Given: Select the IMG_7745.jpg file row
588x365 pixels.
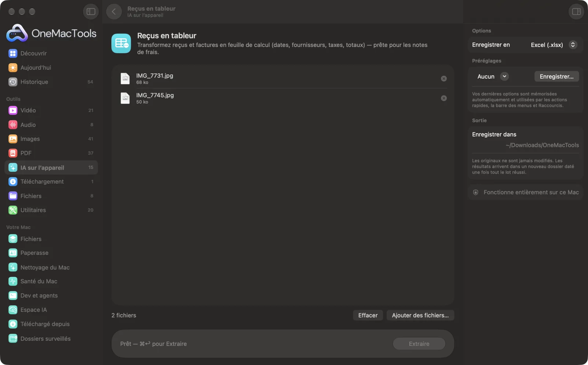Looking at the screenshot, I should pyautogui.click(x=283, y=98).
